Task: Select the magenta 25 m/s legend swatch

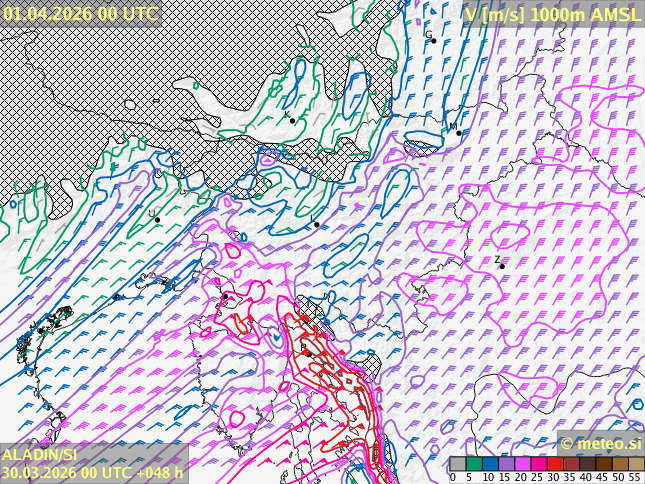Action: click(x=539, y=464)
